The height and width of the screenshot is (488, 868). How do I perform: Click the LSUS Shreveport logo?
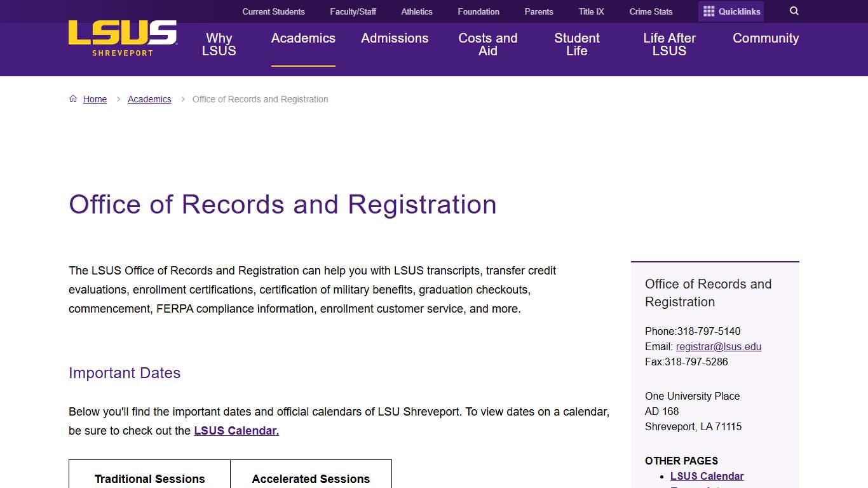[122, 38]
